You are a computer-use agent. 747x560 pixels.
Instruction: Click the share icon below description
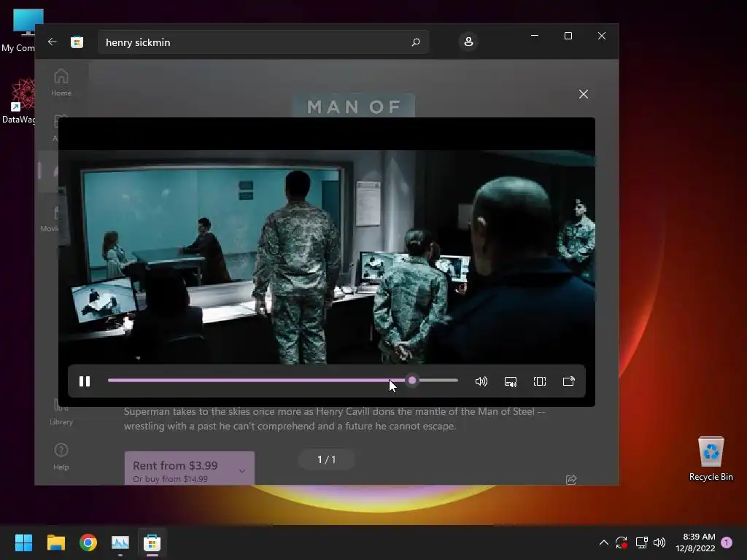[571, 480]
